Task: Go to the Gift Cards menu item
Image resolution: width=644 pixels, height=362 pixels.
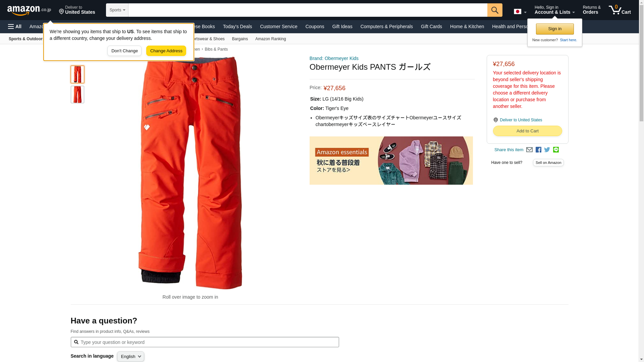Action: (x=431, y=26)
